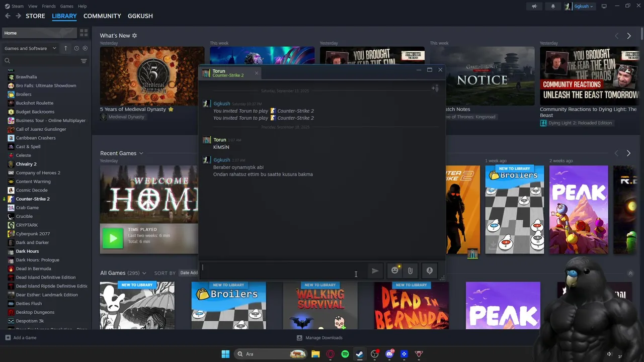Screen dimensions: 644x362
Task: Select Counter-Strike 2 in the game list
Action: click(x=33, y=199)
